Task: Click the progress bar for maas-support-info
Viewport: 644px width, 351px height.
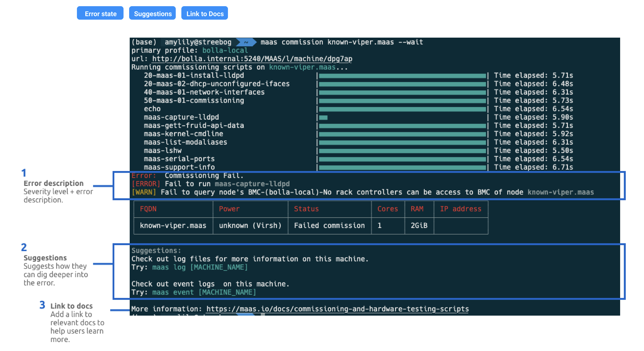Action: (402, 168)
